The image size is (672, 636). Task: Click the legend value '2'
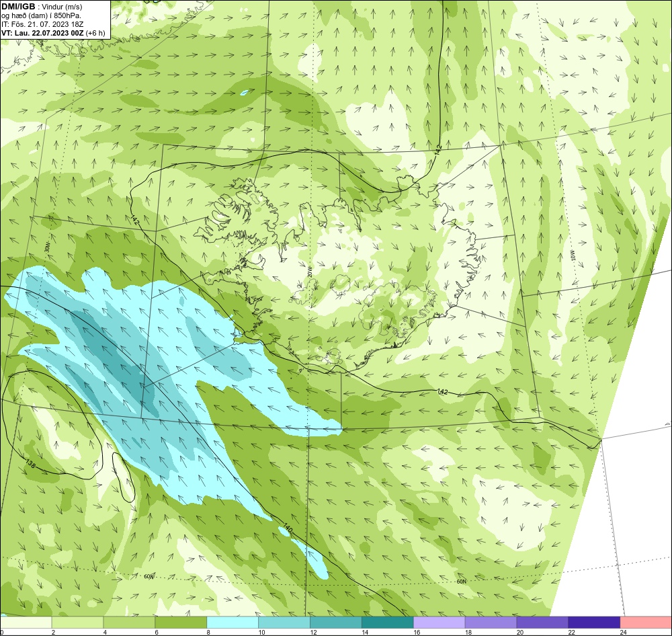[53, 632]
